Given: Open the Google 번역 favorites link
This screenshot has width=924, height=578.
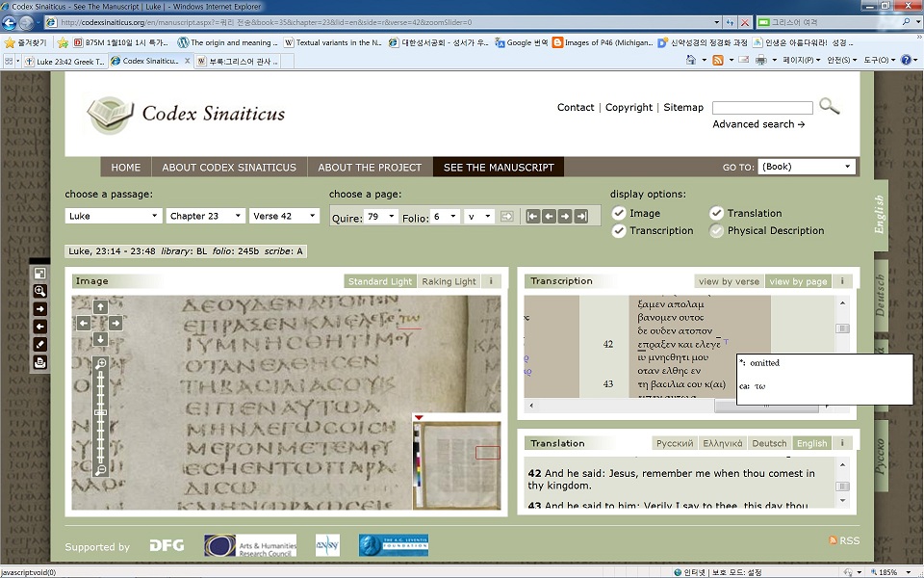Looking at the screenshot, I should [522, 42].
